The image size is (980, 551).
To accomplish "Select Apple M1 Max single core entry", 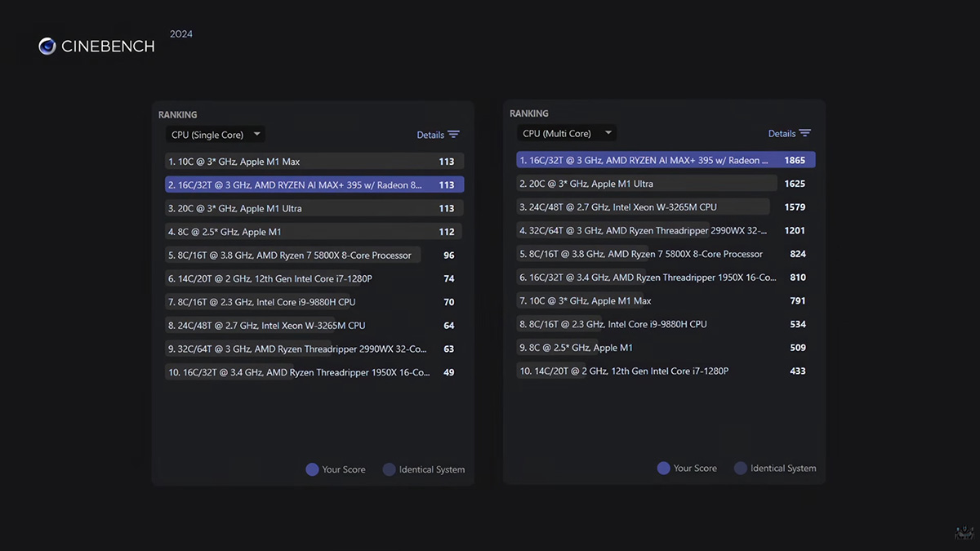I will click(314, 162).
